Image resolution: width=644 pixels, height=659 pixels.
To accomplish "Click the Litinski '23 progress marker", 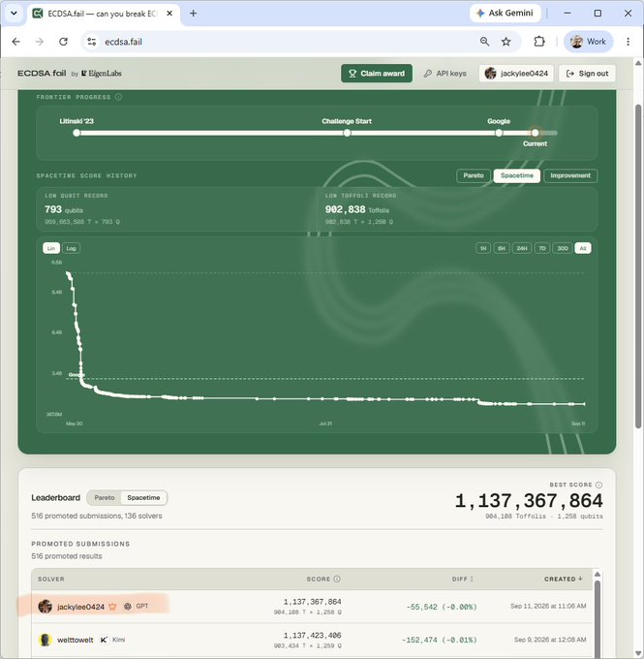I will (77, 133).
